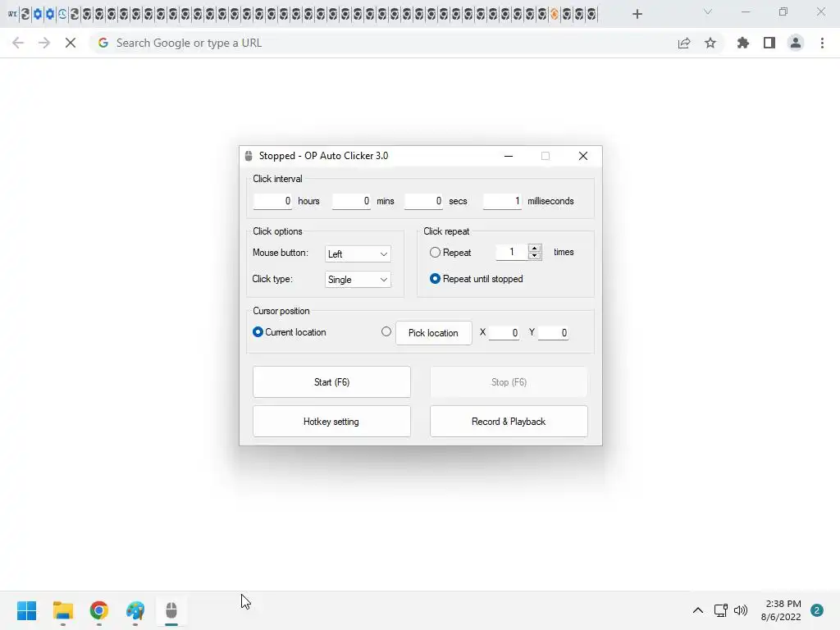
Task: Open Record & Playback
Action: (x=509, y=422)
